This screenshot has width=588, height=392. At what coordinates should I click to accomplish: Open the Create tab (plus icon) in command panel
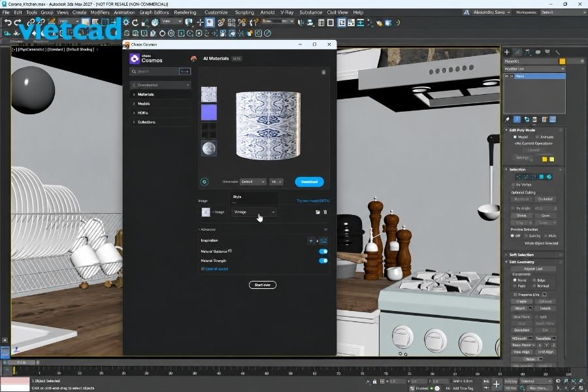click(507, 52)
